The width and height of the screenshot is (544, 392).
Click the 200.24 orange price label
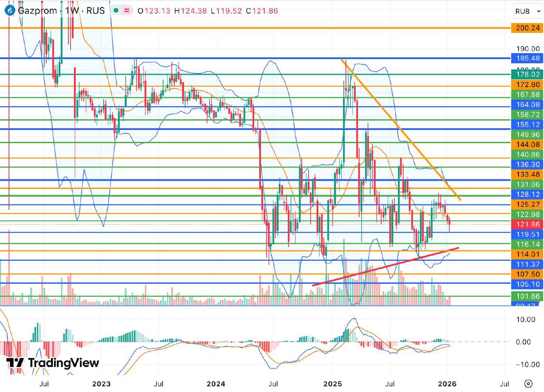(526, 28)
